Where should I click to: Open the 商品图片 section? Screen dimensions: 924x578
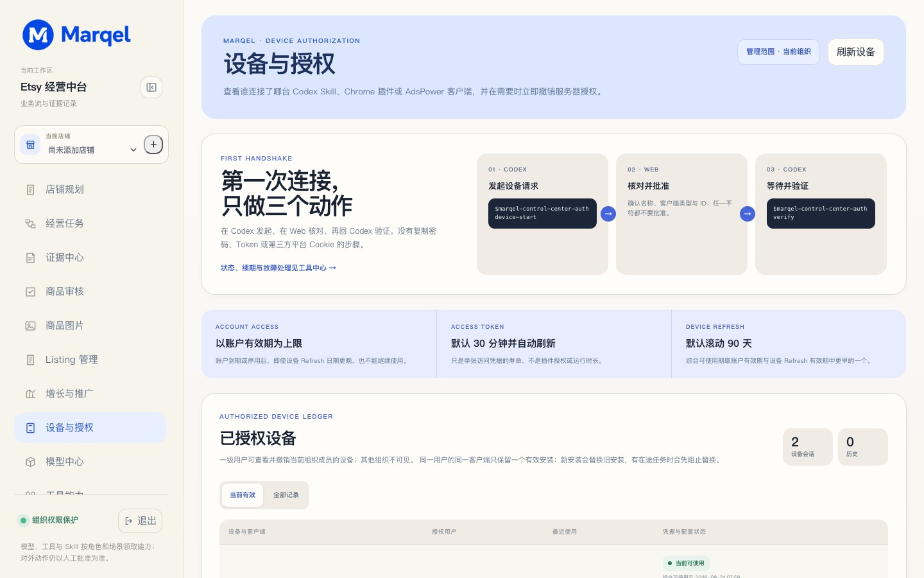coord(90,326)
